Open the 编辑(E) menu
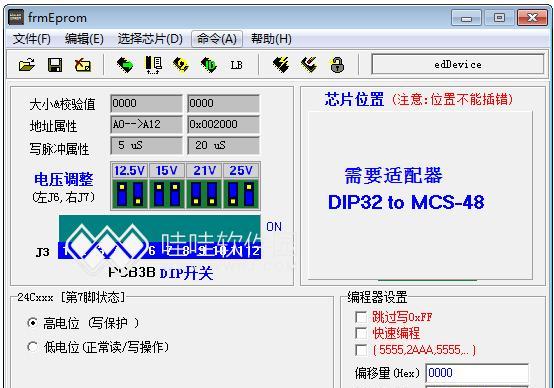554x388 pixels. pos(84,39)
